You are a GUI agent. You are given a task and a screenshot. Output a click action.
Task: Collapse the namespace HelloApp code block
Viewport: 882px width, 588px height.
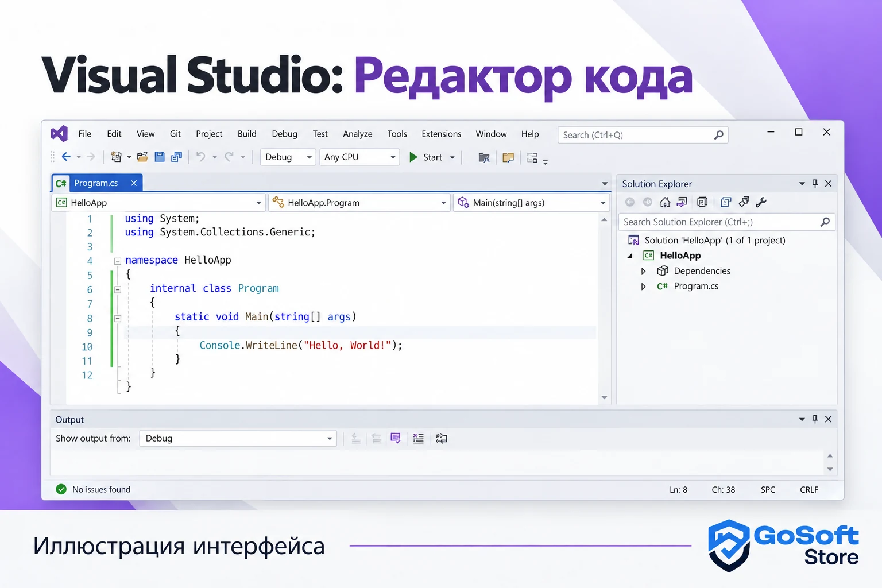118,261
